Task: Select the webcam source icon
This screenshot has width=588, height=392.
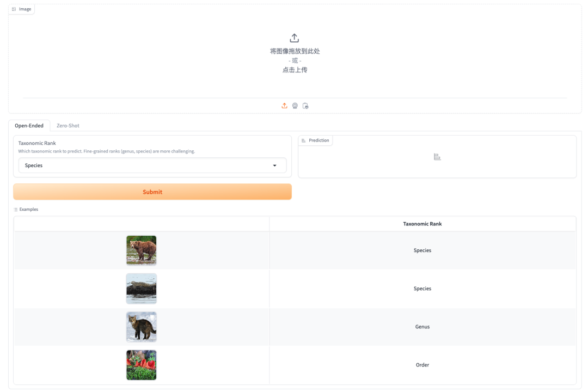Action: point(295,106)
